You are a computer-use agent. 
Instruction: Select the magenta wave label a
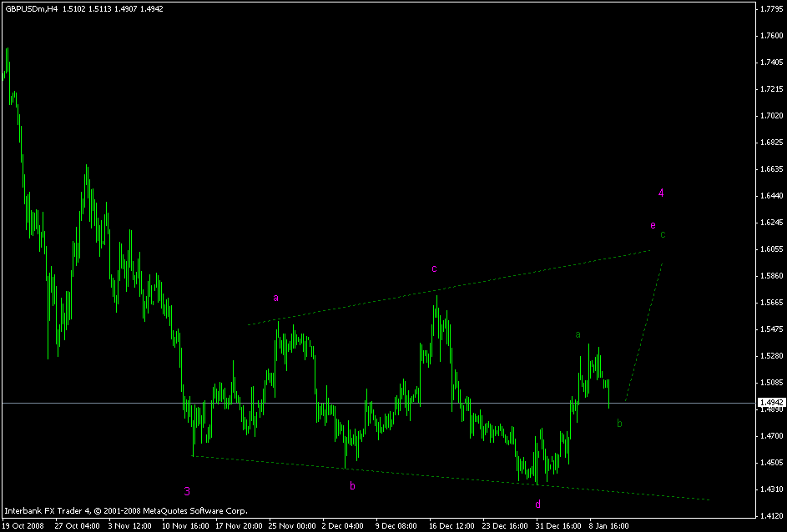pyautogui.click(x=275, y=298)
